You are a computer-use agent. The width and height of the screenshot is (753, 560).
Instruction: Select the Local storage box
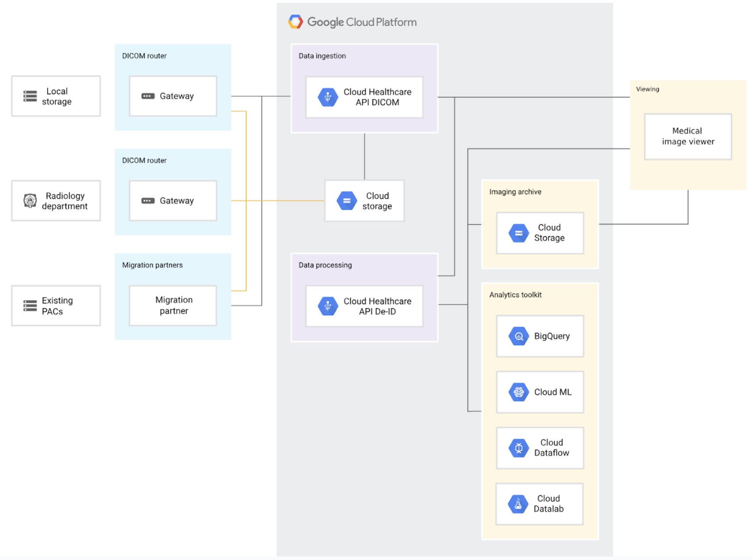56,96
